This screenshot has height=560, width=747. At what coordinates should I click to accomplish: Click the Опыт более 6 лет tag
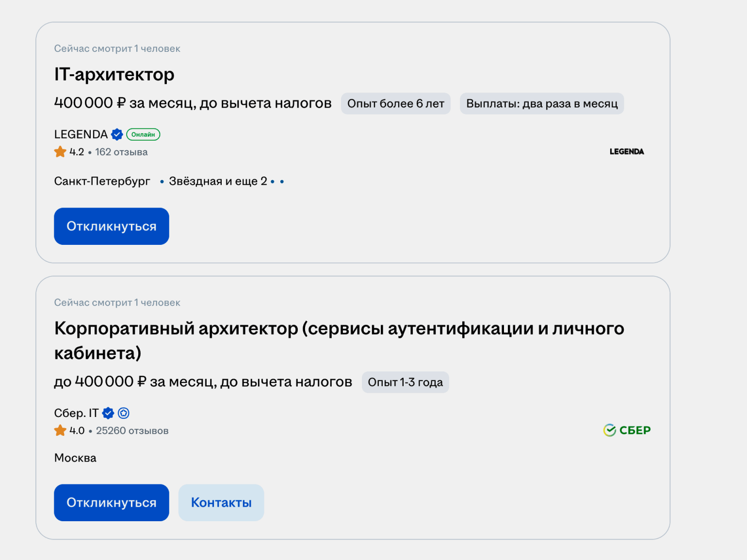point(395,104)
